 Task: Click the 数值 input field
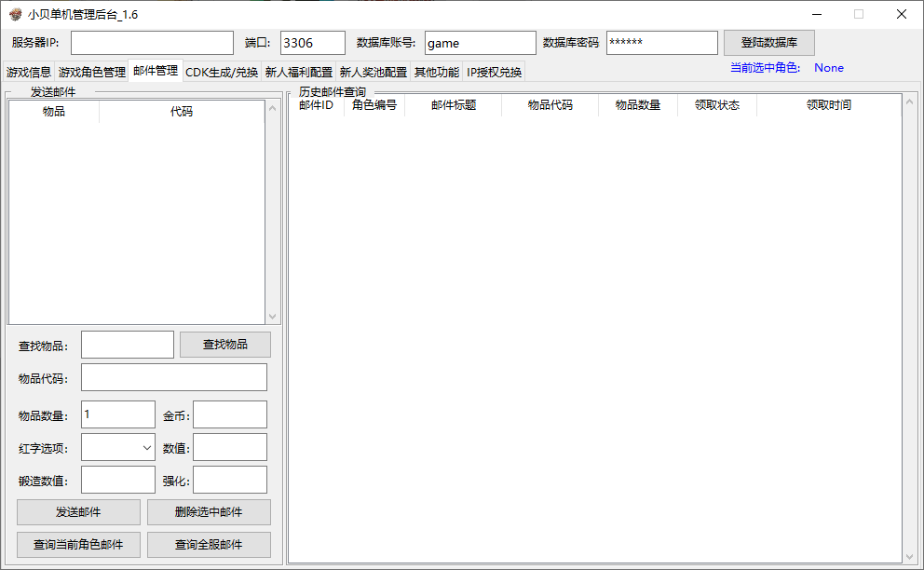click(x=230, y=447)
